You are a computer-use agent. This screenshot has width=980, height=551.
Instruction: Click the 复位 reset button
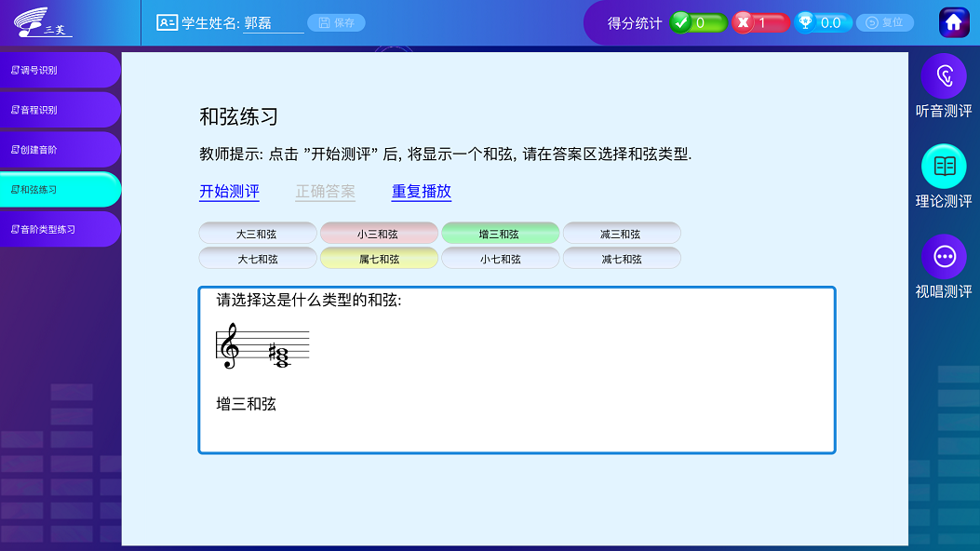point(884,23)
